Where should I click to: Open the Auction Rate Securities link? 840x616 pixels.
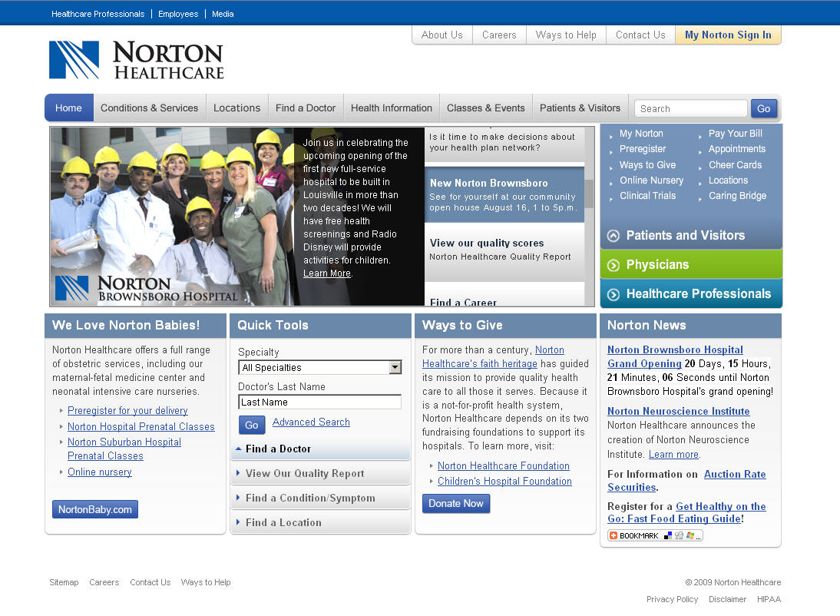pyautogui.click(x=686, y=481)
